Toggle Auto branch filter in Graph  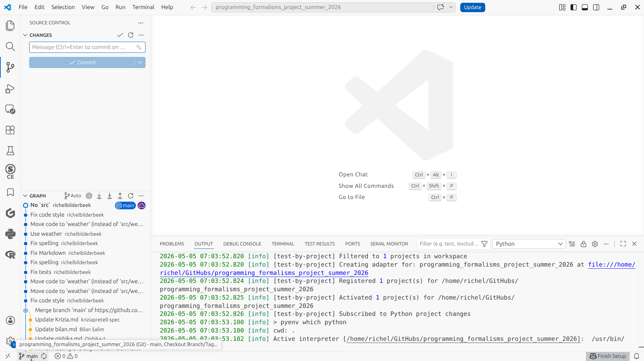click(73, 196)
